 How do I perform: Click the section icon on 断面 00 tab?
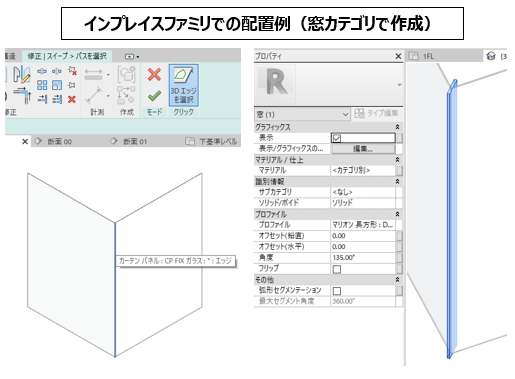coord(38,141)
